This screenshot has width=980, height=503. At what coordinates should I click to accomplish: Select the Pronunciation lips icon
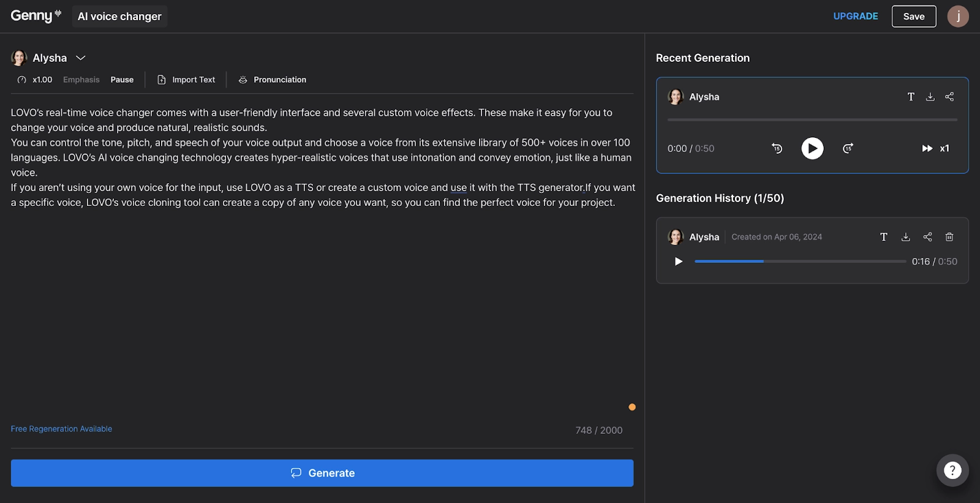(243, 79)
